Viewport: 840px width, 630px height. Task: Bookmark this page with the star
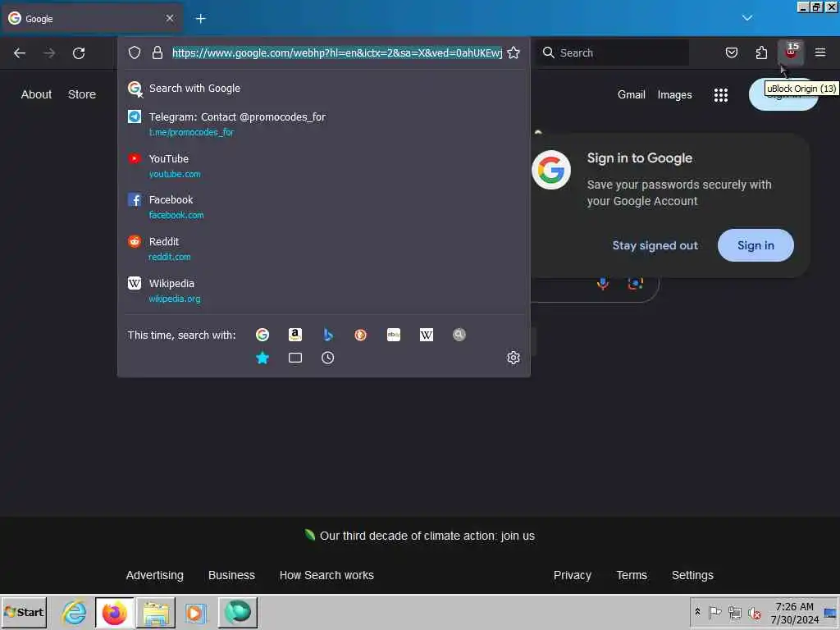pyautogui.click(x=514, y=52)
